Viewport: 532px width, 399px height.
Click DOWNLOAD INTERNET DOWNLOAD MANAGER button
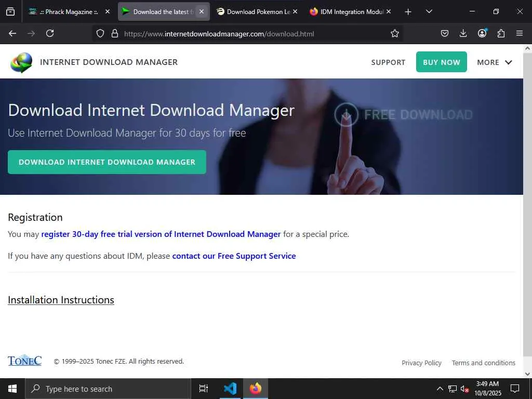tap(107, 162)
